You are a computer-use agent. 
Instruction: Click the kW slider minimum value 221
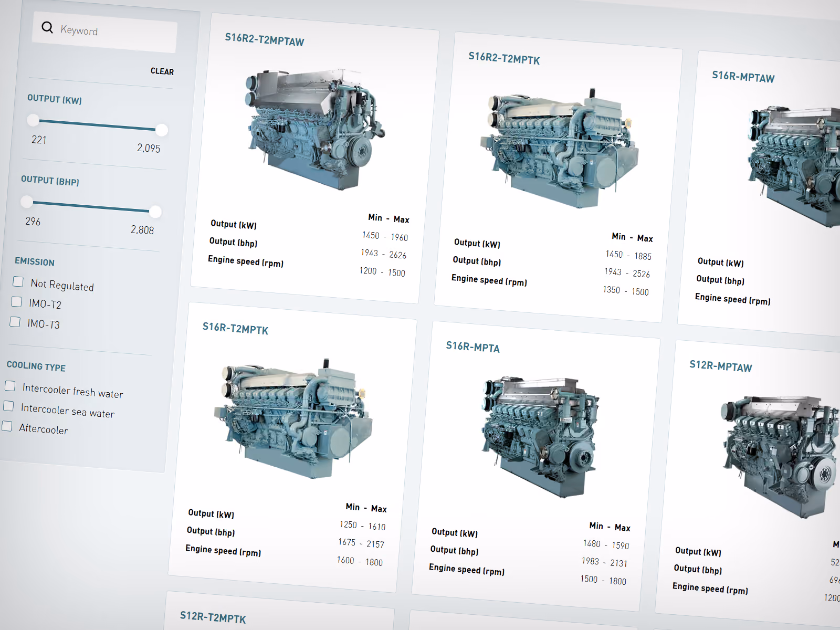(39, 140)
